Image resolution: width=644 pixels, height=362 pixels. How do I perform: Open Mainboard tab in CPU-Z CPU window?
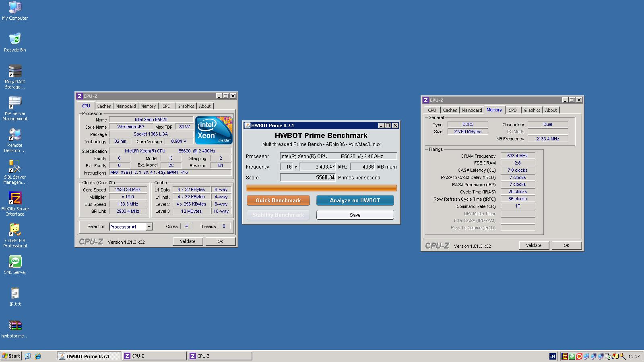pos(126,106)
